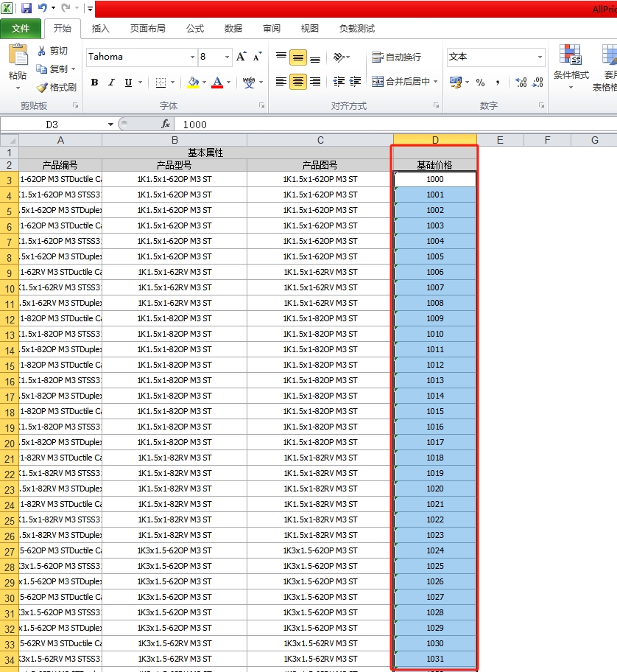Click the decrease indent icon
Viewport: 617px width, 672px height.
339,82
